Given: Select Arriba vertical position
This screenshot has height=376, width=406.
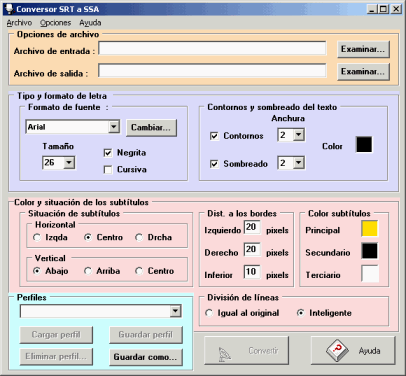Looking at the screenshot, I should (x=88, y=271).
